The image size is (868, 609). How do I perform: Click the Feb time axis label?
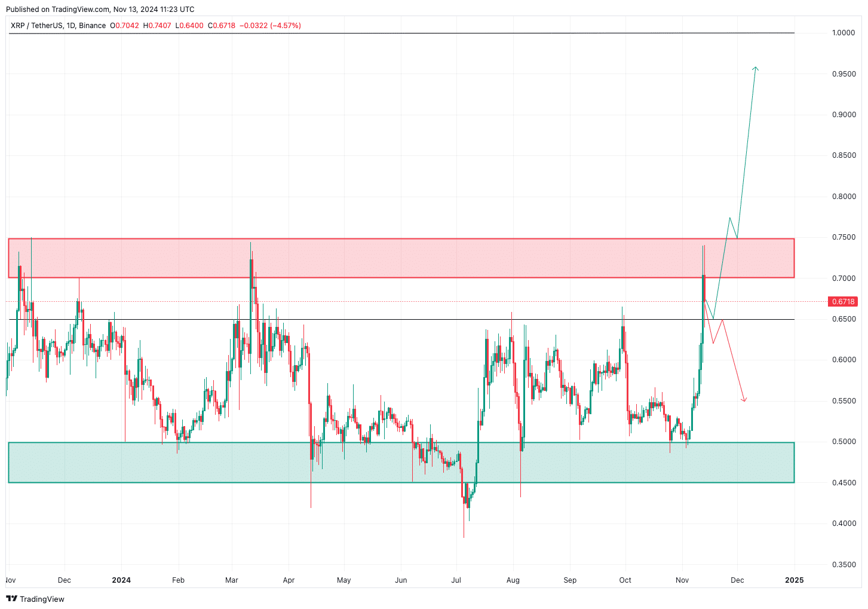(178, 580)
